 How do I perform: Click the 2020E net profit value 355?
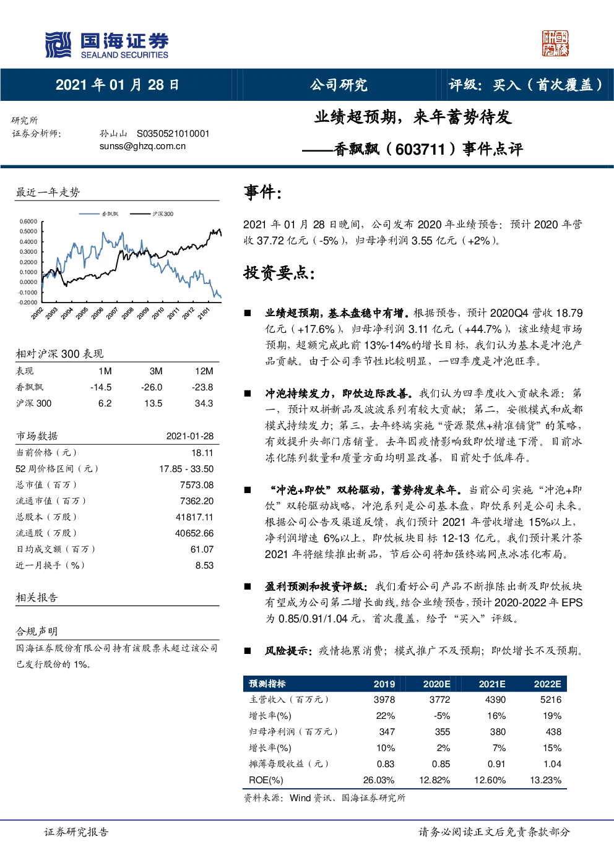click(443, 732)
